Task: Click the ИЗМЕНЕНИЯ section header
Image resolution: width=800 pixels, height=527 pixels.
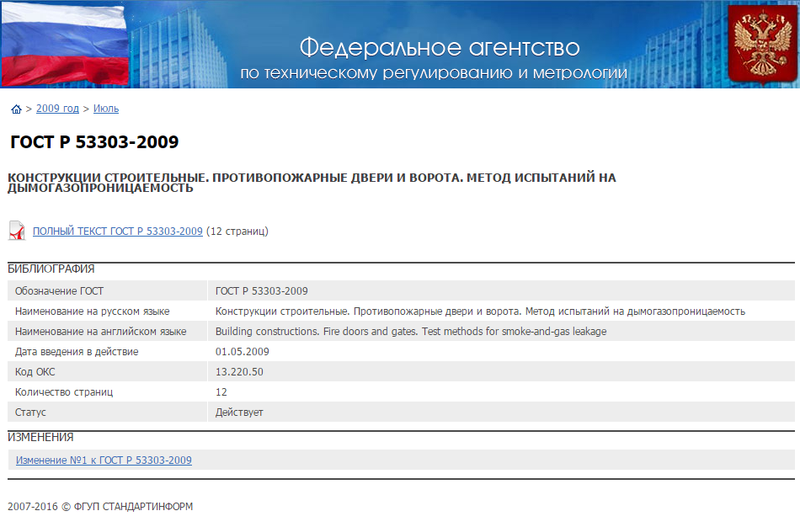Action: coord(40,437)
